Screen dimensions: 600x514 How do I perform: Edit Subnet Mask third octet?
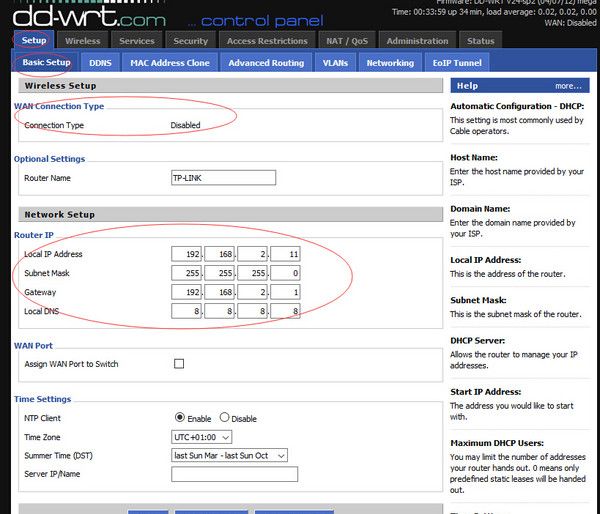tap(252, 273)
